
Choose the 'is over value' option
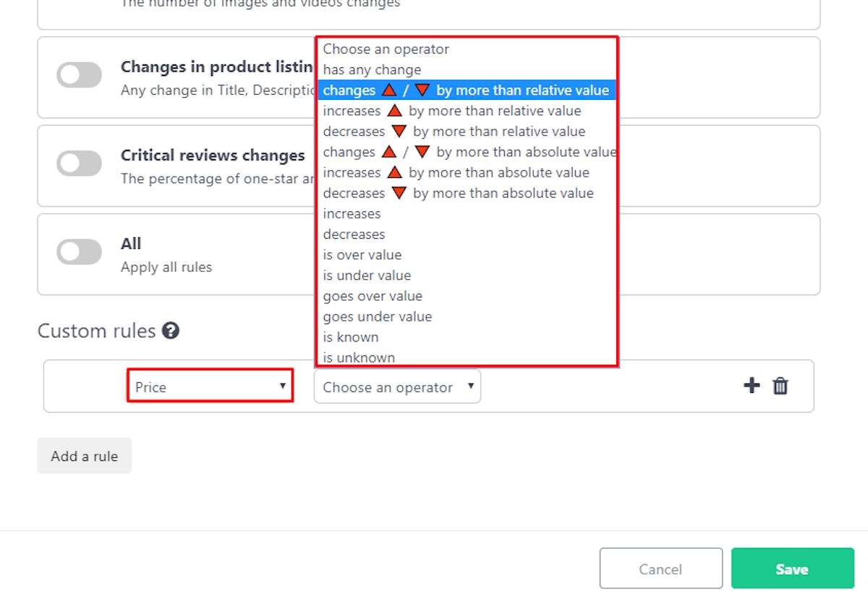tap(467, 255)
